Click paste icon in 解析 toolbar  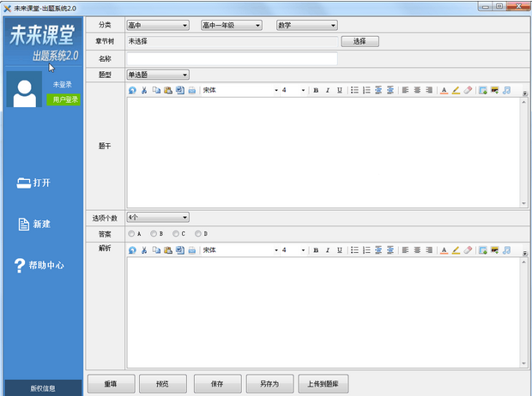(x=168, y=250)
